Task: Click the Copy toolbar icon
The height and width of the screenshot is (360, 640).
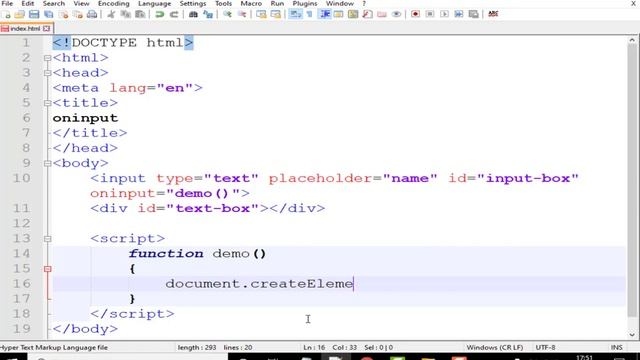Action: pyautogui.click(x=125, y=14)
